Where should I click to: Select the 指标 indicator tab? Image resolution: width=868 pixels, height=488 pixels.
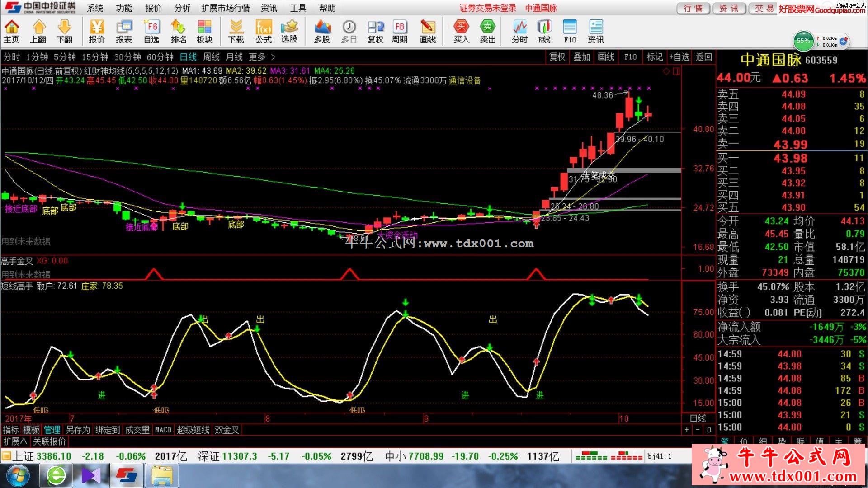[11, 430]
